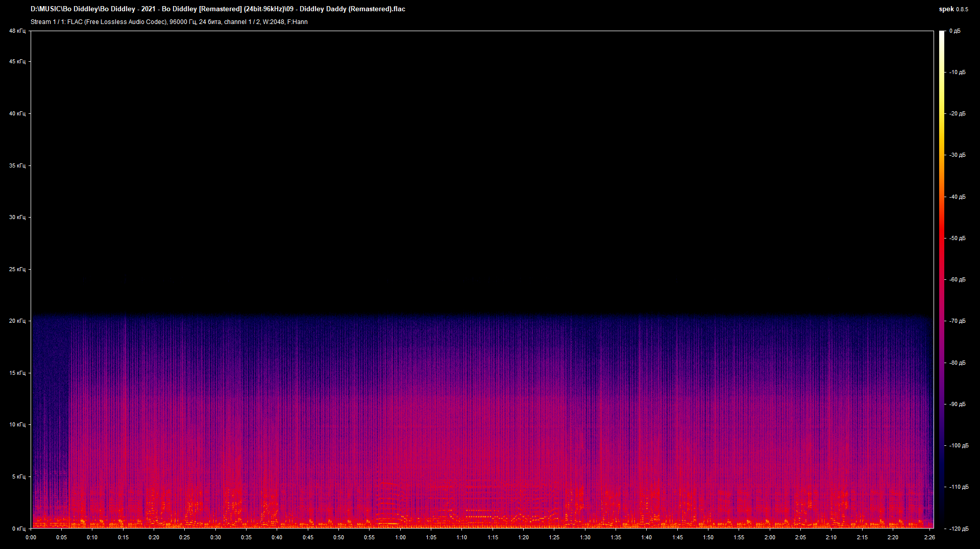Image resolution: width=980 pixels, height=549 pixels.
Task: Select the -60 дБ level label
Action: 957,280
